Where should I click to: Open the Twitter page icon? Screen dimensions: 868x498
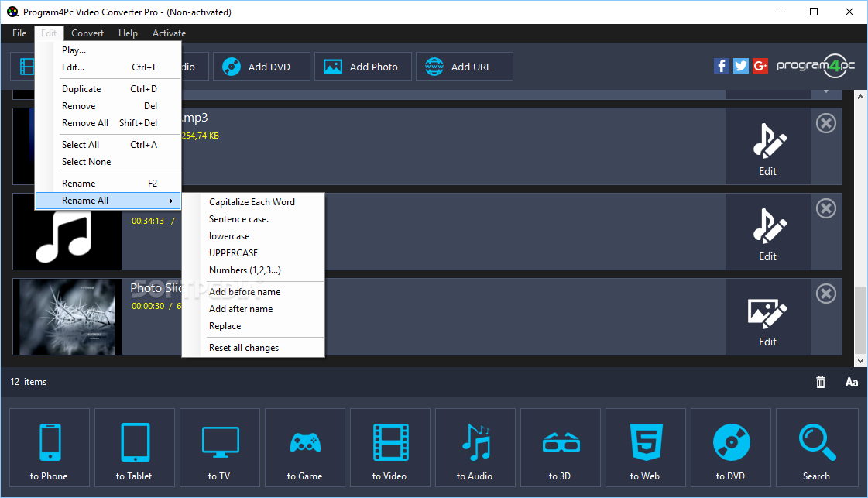[x=741, y=66]
